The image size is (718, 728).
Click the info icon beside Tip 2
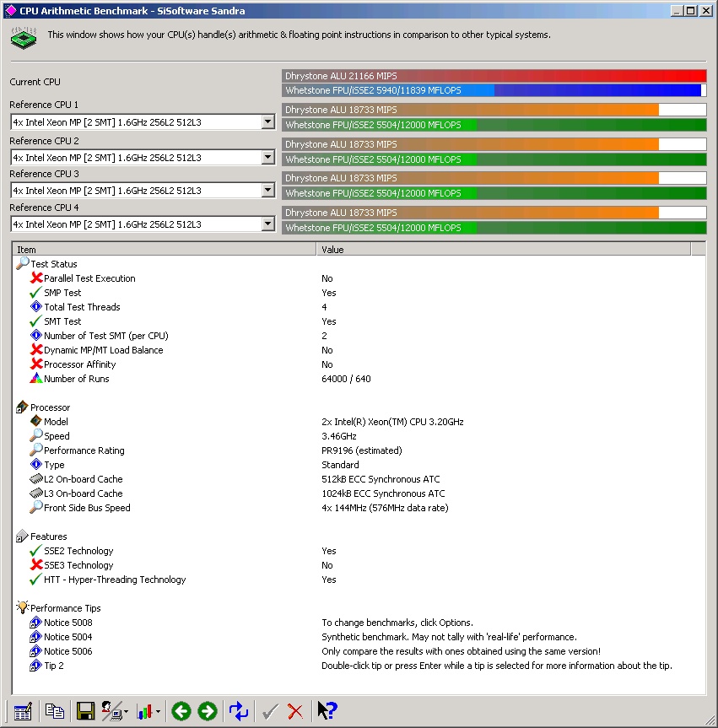pyautogui.click(x=35, y=666)
